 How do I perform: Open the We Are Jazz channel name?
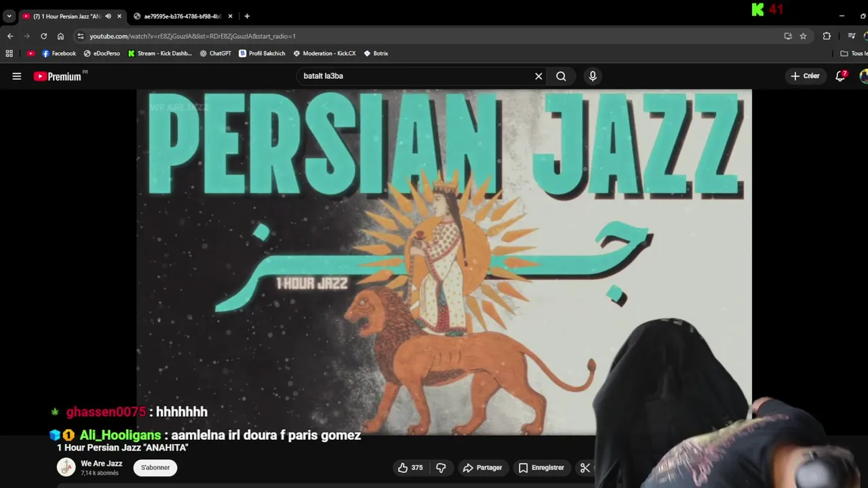tap(102, 464)
